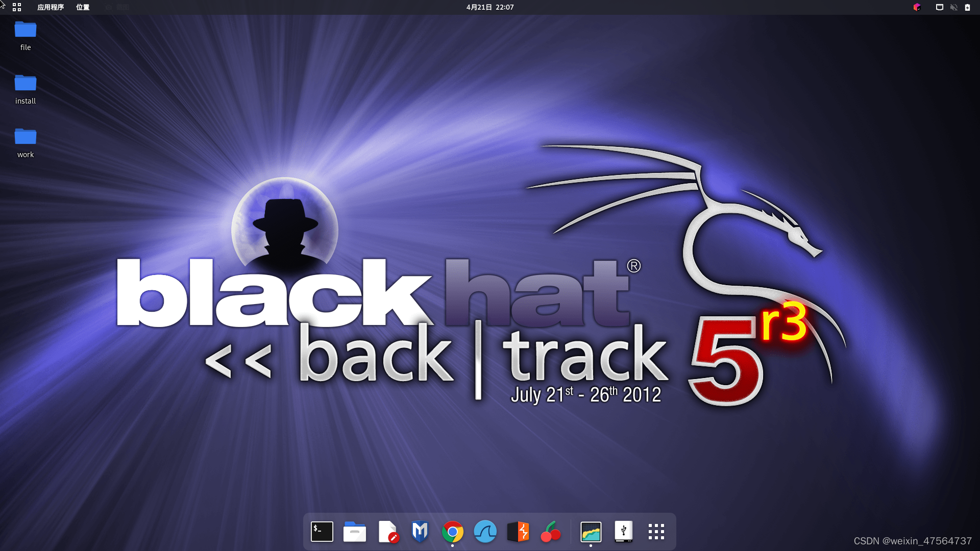Launch Metasploit from the dock
This screenshot has height=551, width=980.
[420, 532]
